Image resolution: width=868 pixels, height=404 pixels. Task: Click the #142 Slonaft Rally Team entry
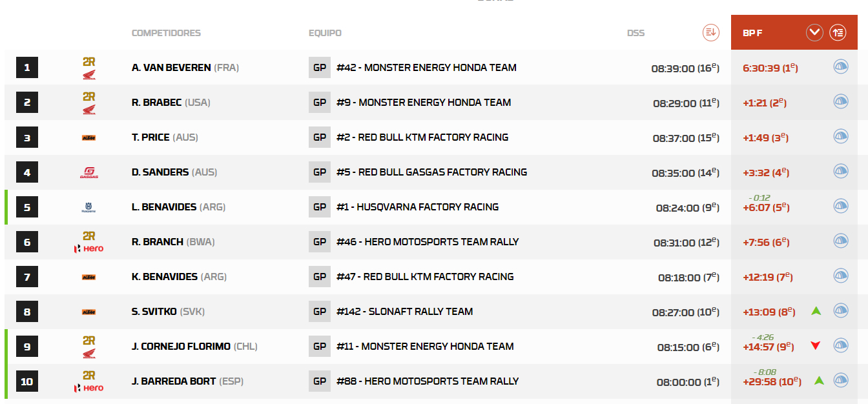tap(404, 312)
